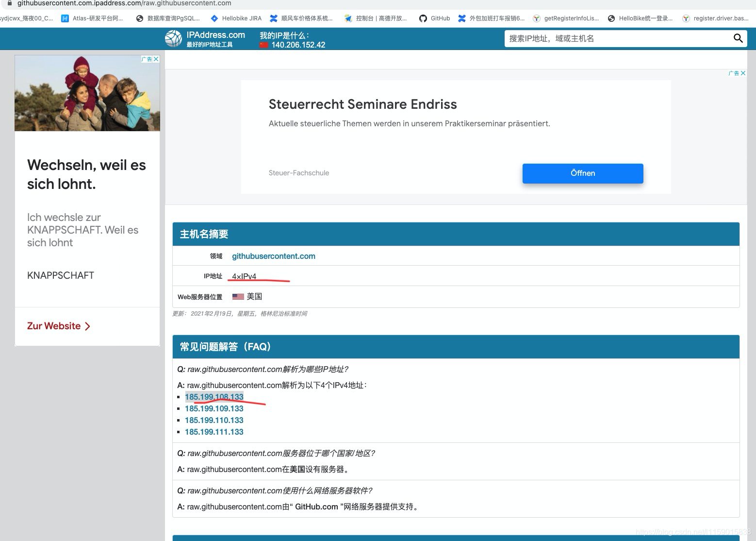756x541 pixels.
Task: Click the search magnifier icon
Action: [x=738, y=38]
